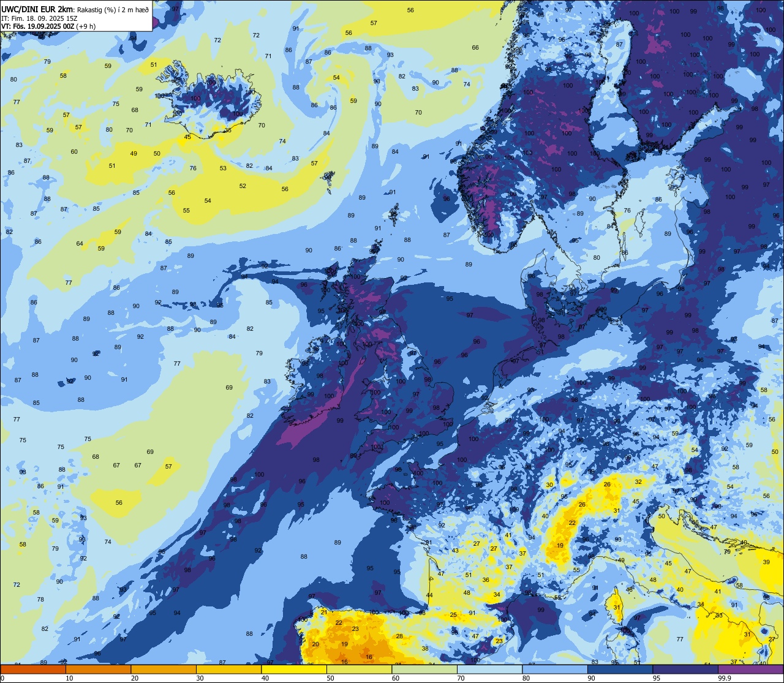Click the 60–70 light green legend swatch
Screen dimensions: 784x683
click(x=424, y=669)
